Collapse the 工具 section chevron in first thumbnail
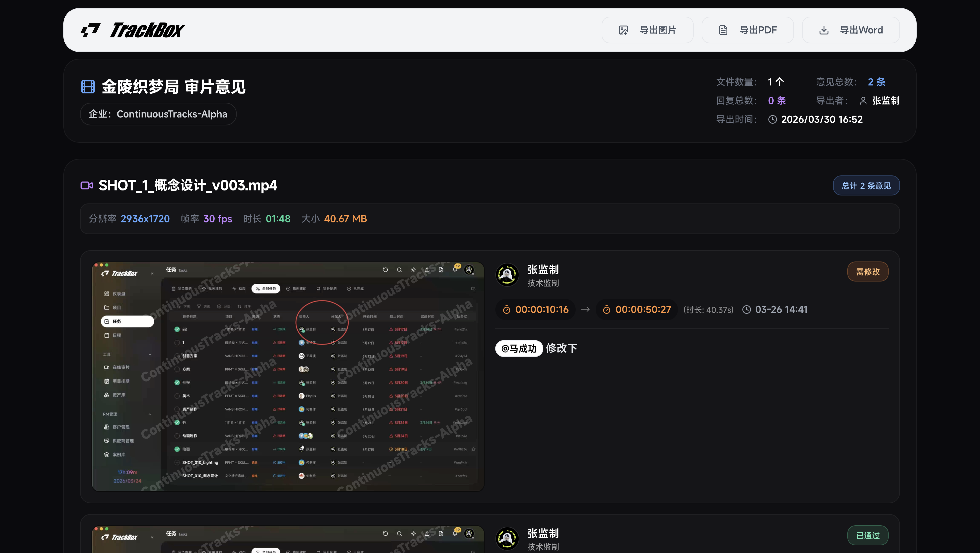 pos(150,354)
